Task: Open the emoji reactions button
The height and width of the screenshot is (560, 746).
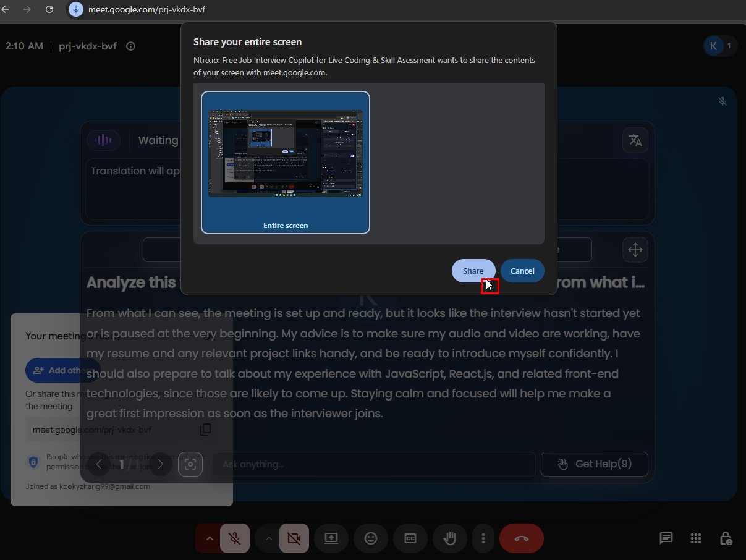Action: tap(371, 538)
